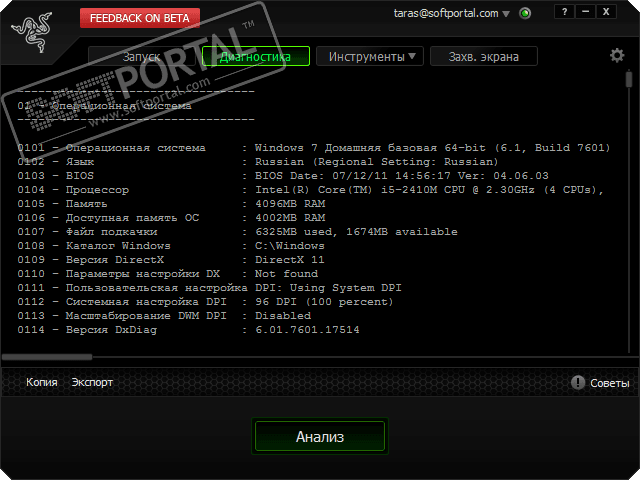Click the taras@softportal.com account name

coord(446,13)
